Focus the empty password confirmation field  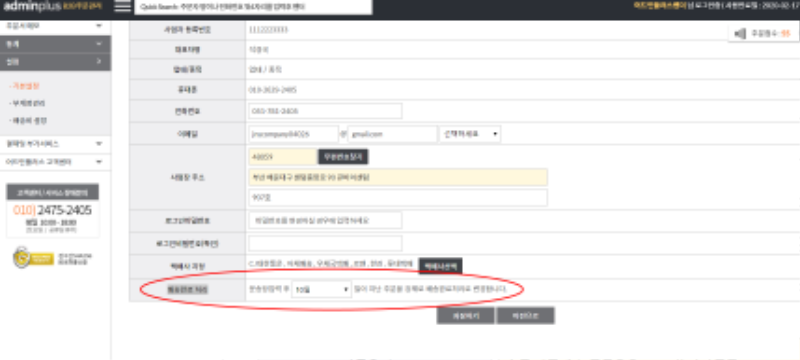326,243
